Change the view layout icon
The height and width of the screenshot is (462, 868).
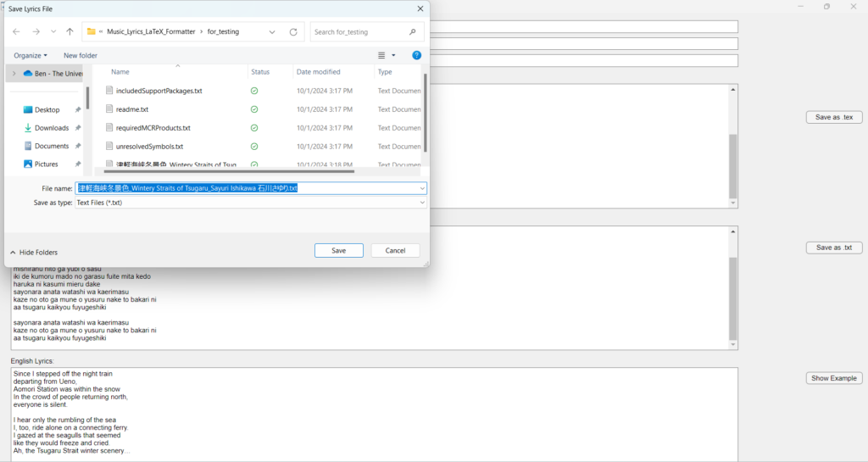coord(381,55)
